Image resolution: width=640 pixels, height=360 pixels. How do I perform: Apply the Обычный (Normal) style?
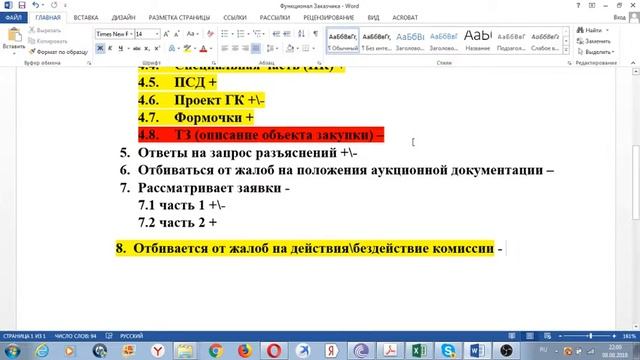coord(343,41)
